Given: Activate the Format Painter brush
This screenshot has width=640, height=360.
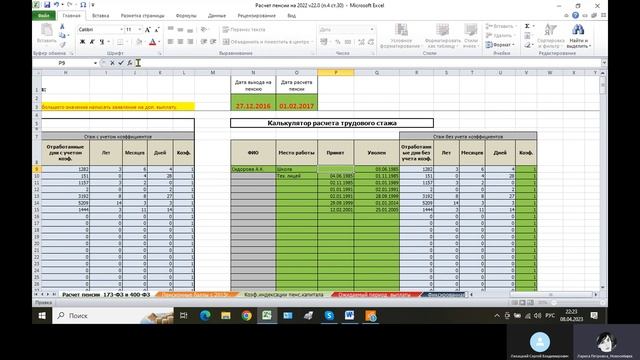Looking at the screenshot, I should (62, 44).
